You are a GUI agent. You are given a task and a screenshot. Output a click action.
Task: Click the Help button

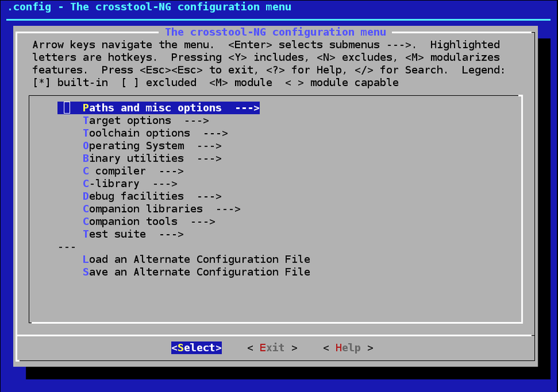pyautogui.click(x=348, y=347)
